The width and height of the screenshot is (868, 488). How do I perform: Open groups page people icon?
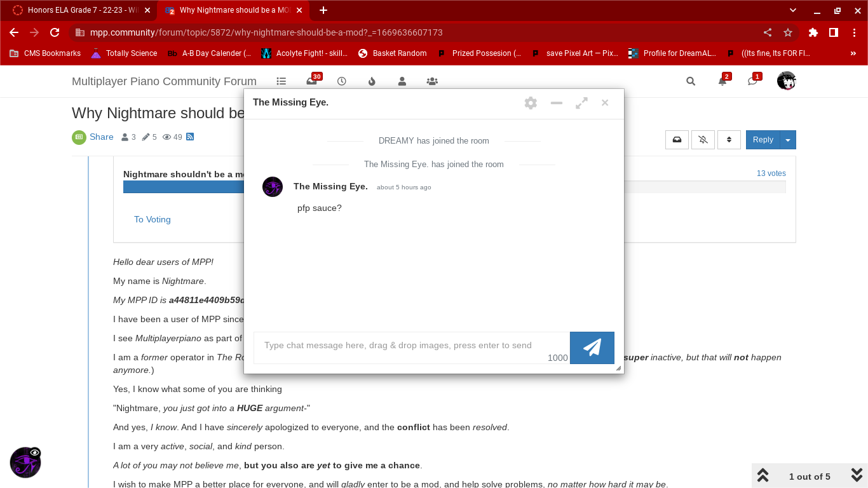[x=432, y=81]
